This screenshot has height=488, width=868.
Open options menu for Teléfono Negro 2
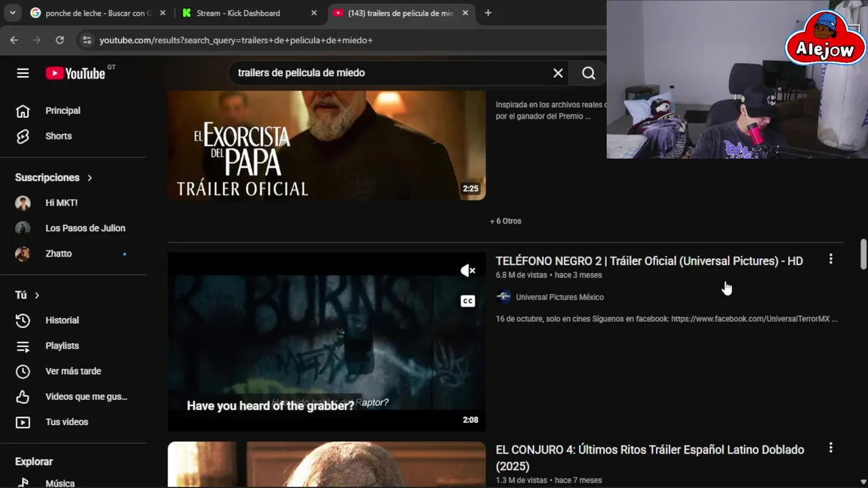[x=831, y=259]
